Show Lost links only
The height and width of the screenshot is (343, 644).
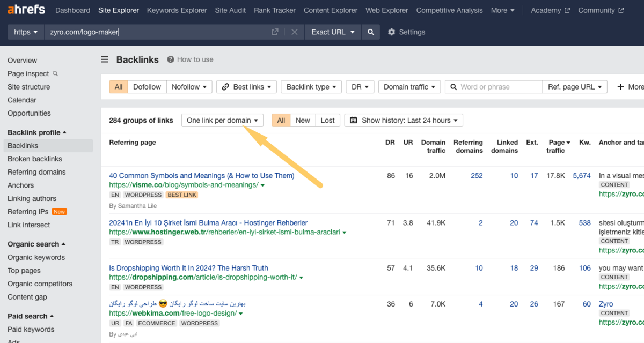pyautogui.click(x=327, y=121)
